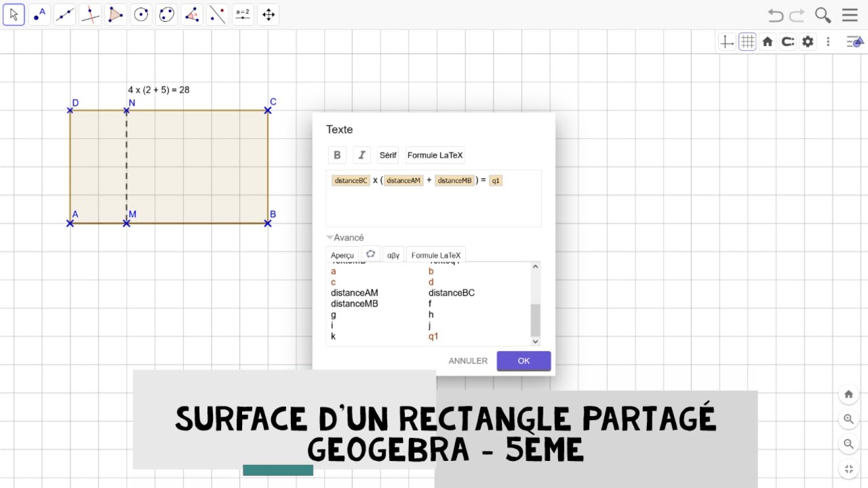Click the Redo arrow
The image size is (868, 488).
[797, 15]
